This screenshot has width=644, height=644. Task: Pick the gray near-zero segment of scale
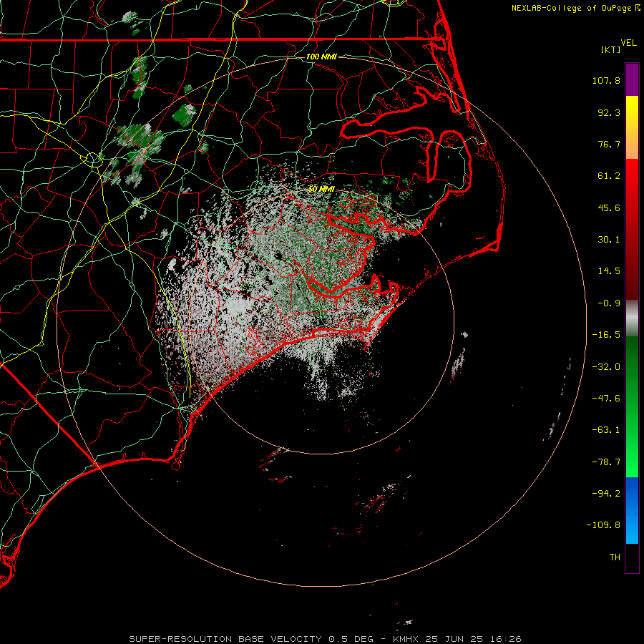[632, 318]
